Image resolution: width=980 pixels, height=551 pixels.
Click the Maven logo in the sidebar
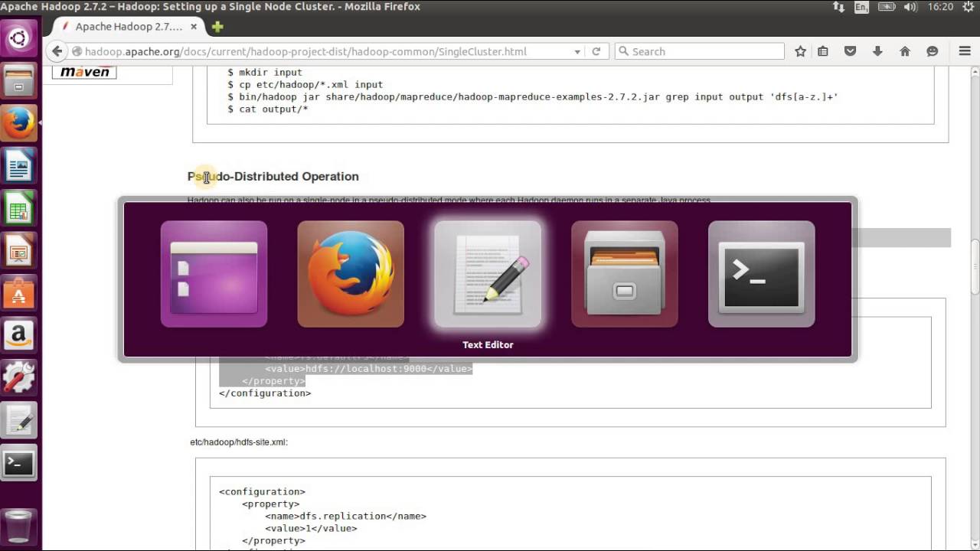coord(84,72)
